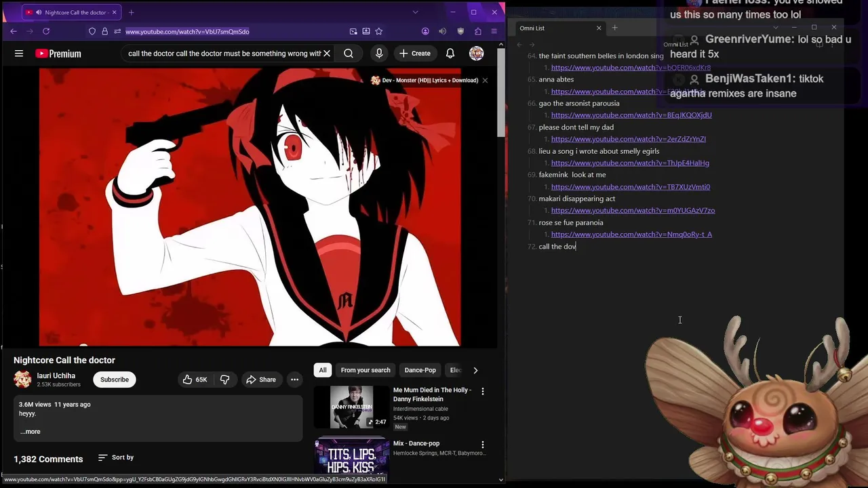Go to YouTube Premium home logo

(x=58, y=54)
